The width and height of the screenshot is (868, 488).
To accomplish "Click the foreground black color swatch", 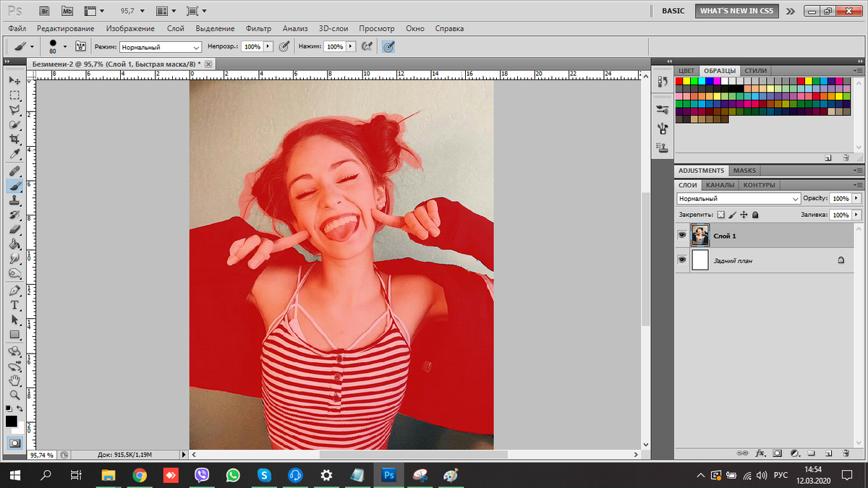I will point(11,421).
